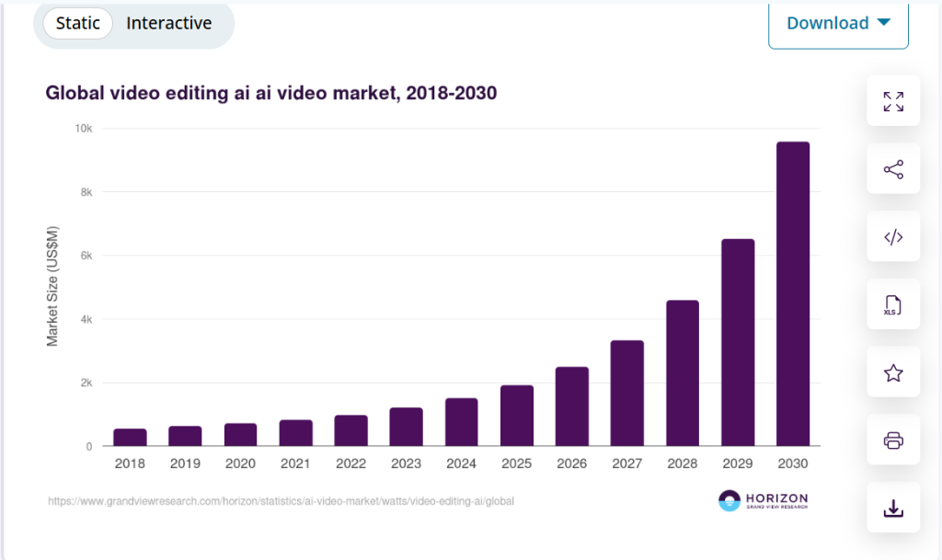This screenshot has height=560, width=942.
Task: Open the grandviewresearch.com source URL
Action: [281, 502]
